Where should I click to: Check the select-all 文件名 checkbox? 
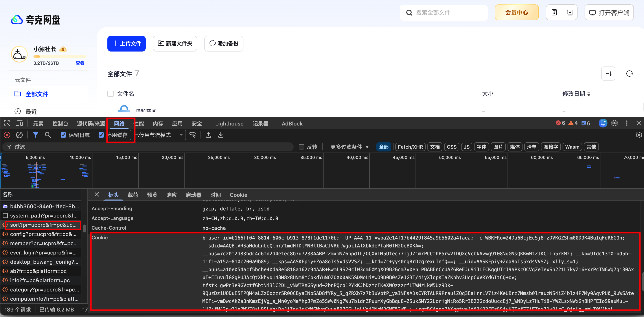110,94
